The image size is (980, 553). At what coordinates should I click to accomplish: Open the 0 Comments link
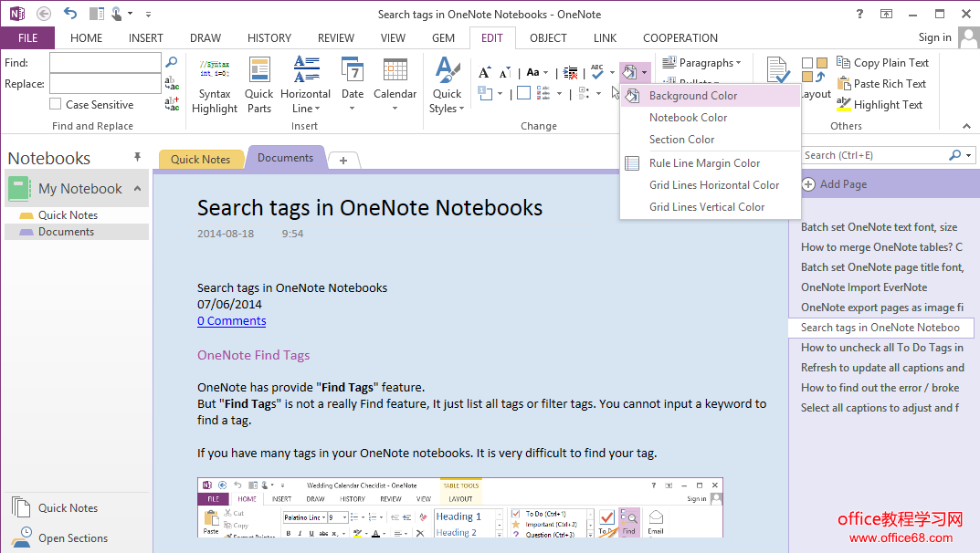point(231,321)
